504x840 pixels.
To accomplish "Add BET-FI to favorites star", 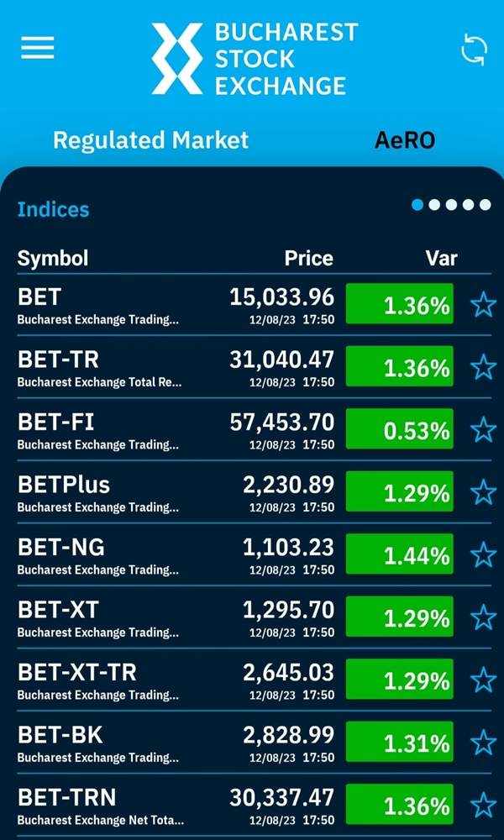I will [x=483, y=429].
